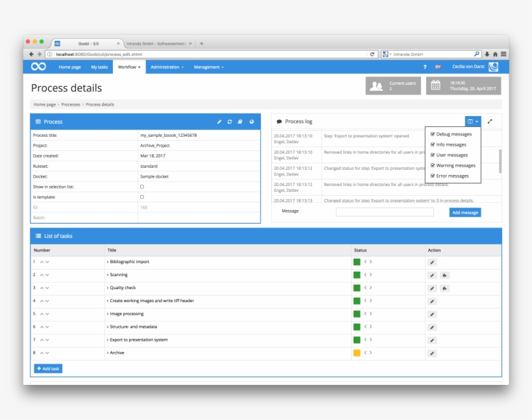The image size is (532, 420).
Task: Open the docket export icon in Process header
Action: click(x=242, y=121)
